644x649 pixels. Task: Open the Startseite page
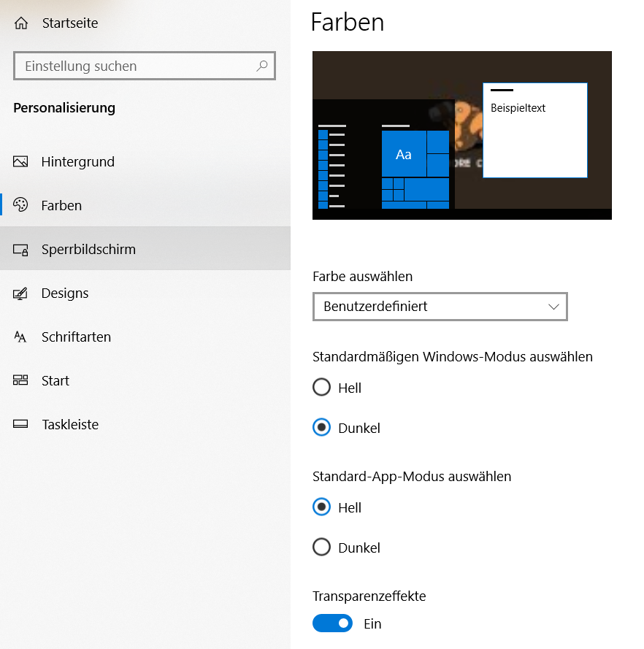(145, 23)
